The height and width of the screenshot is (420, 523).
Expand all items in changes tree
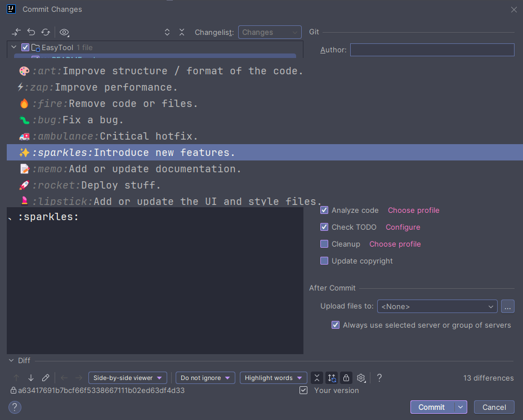click(167, 33)
